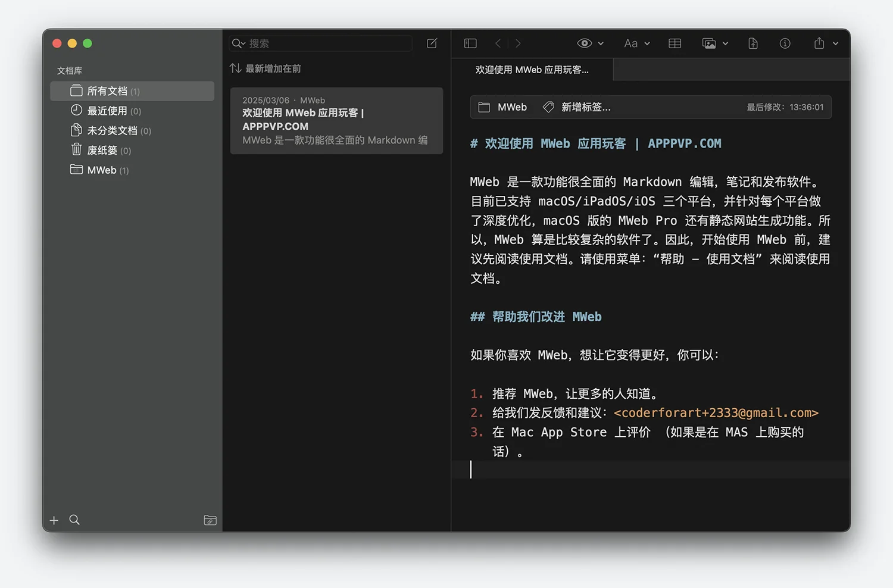Click the empty line at editor cursor
Screen dimensions: 893x588
point(651,470)
